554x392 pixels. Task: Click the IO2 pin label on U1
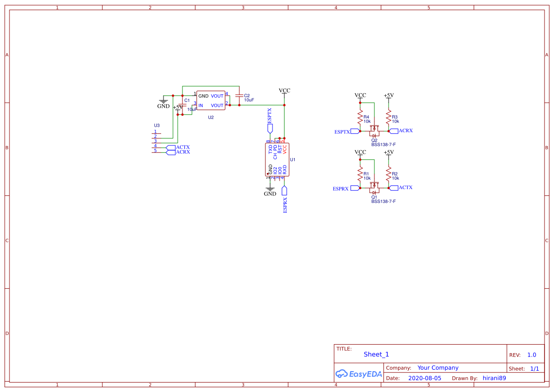tap(275, 170)
